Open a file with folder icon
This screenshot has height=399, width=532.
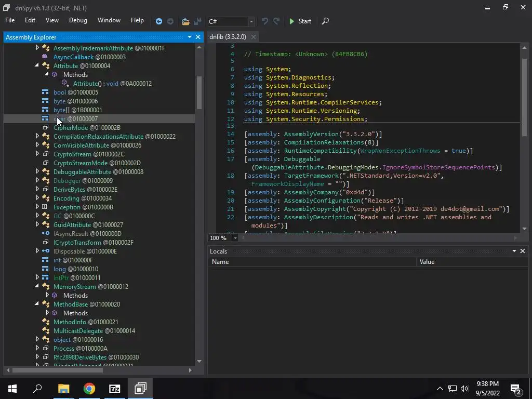[x=185, y=21]
